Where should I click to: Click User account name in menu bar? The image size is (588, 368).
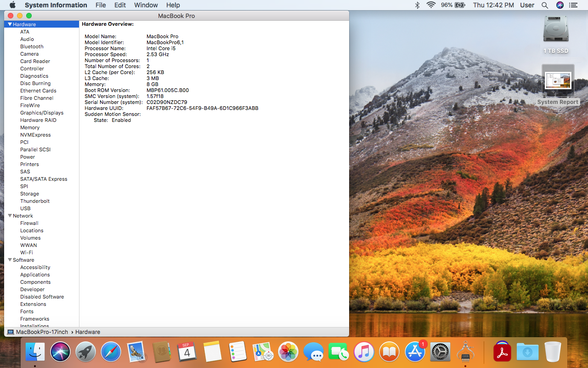527,5
